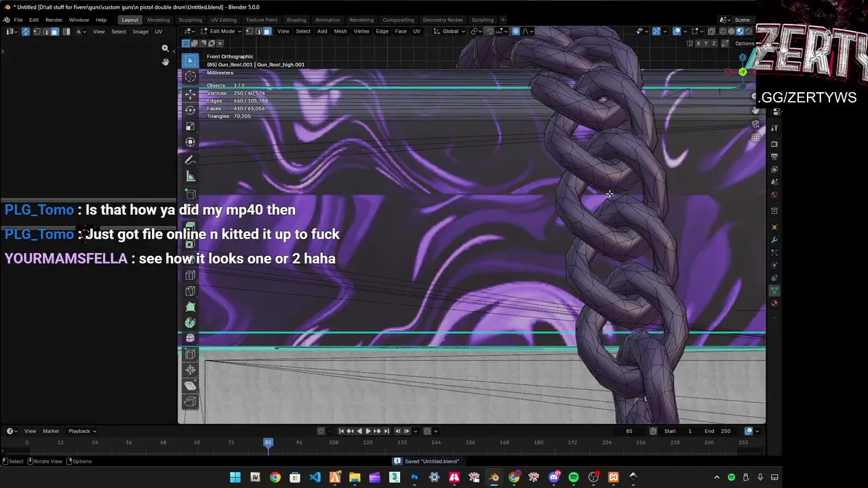Image resolution: width=868 pixels, height=488 pixels.
Task: Toggle X-ray display
Action: [x=711, y=31]
